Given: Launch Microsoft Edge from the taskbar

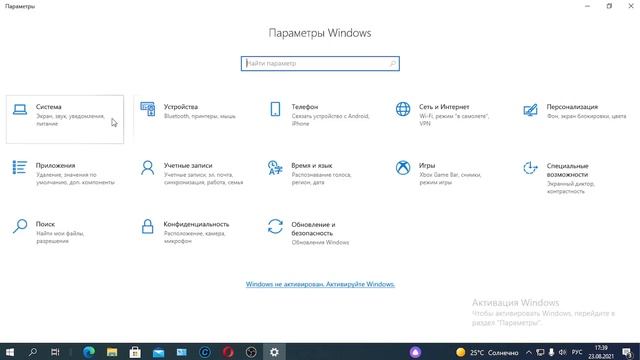Looking at the screenshot, I should coord(89,352).
